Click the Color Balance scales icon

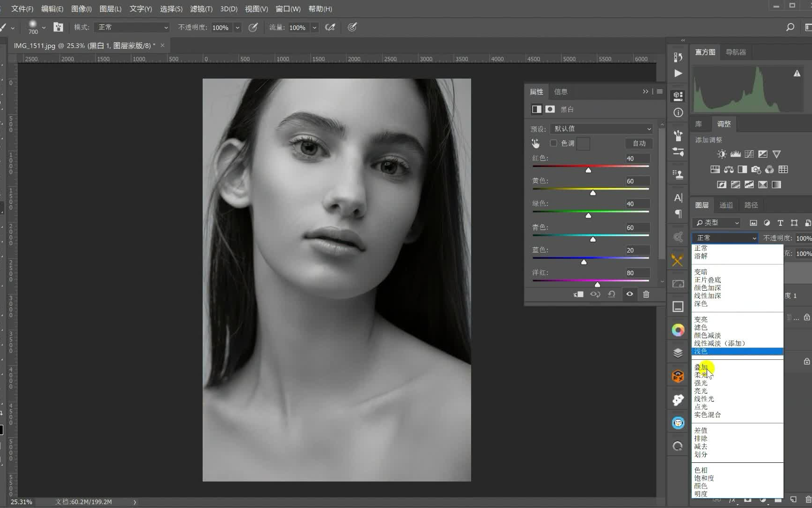pyautogui.click(x=729, y=169)
